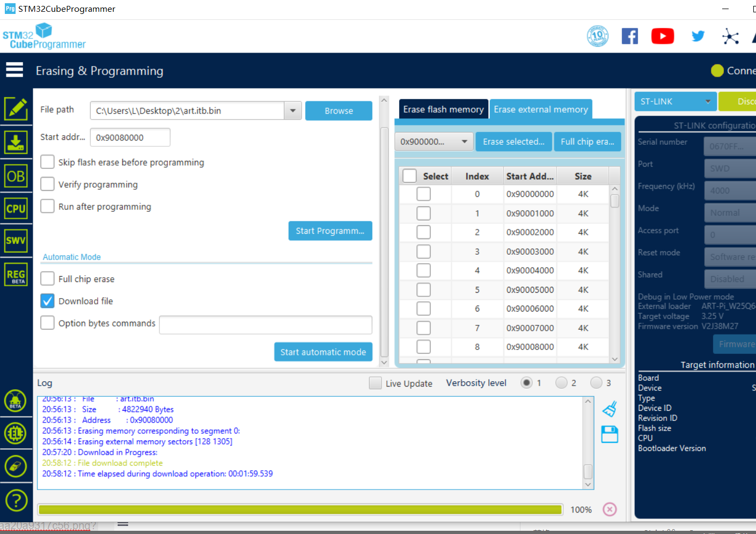Click the Frequency 4000 field
Screen dimensions: 756x534
(x=730, y=190)
